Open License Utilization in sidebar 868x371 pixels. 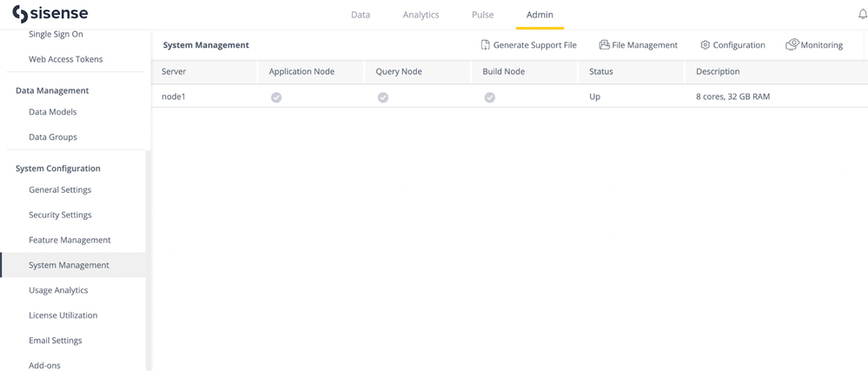[x=63, y=315]
